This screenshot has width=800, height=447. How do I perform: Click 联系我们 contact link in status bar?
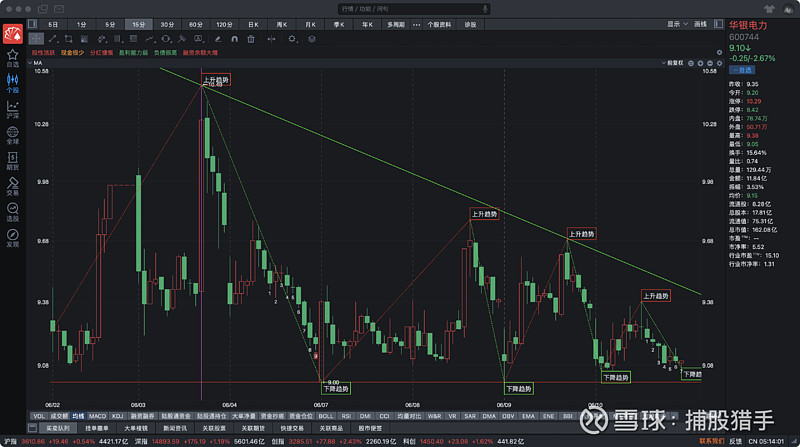tap(711, 441)
